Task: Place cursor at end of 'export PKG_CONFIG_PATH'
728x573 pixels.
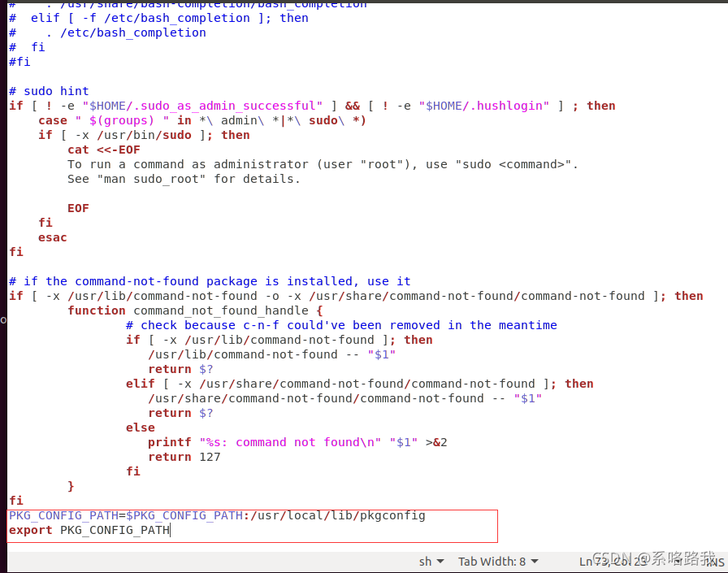Action: [171, 530]
